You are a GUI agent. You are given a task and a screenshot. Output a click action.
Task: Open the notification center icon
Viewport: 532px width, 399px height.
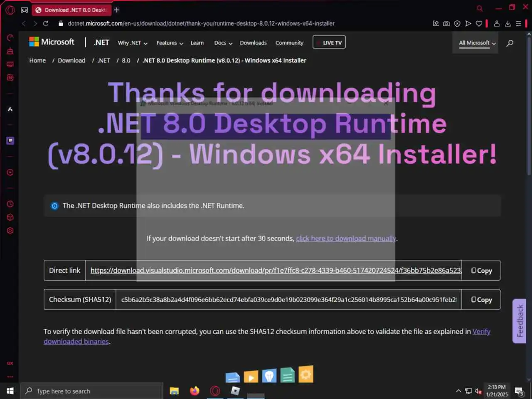pos(519,391)
